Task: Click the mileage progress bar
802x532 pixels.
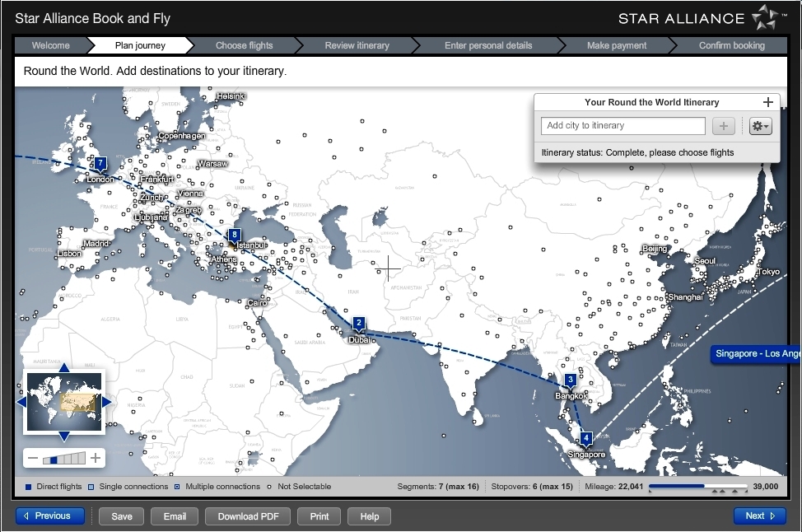Action: 698,487
